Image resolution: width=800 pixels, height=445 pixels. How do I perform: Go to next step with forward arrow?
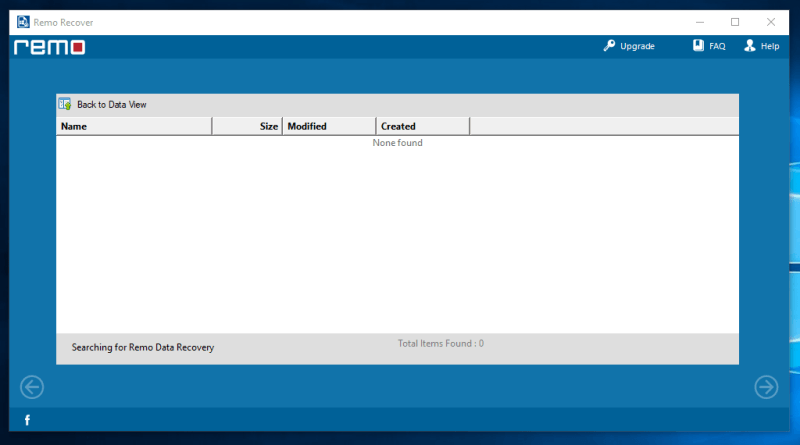(x=766, y=387)
